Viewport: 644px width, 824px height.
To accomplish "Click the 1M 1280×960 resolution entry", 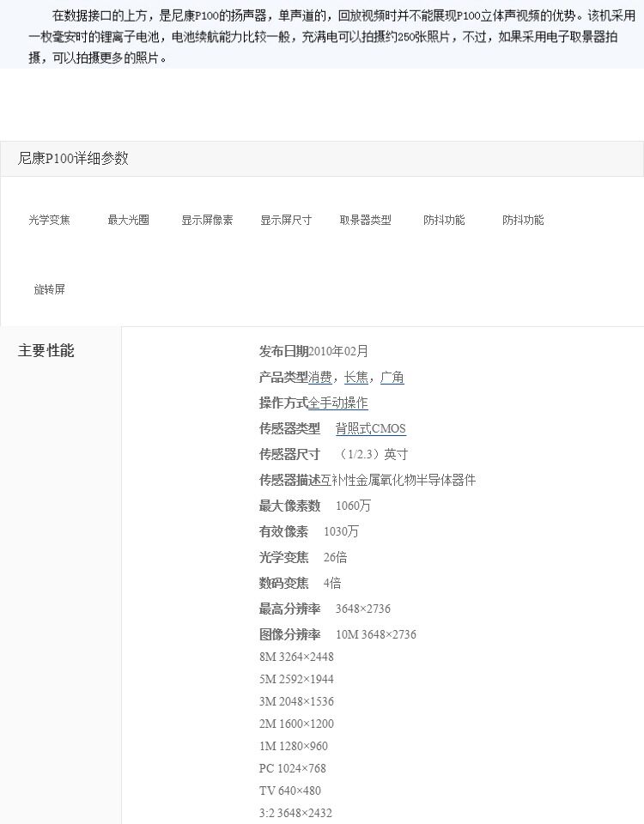I will click(x=294, y=746).
